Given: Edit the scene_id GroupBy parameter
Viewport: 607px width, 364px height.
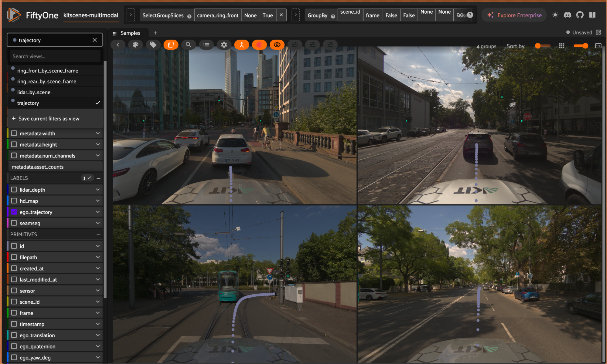Looking at the screenshot, I should click(x=350, y=12).
